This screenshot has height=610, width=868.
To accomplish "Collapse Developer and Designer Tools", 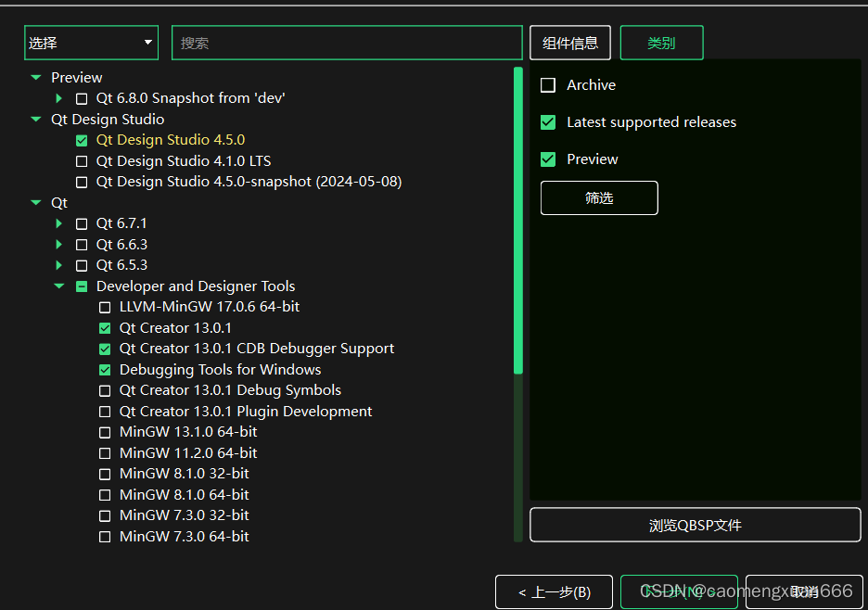I will point(59,286).
